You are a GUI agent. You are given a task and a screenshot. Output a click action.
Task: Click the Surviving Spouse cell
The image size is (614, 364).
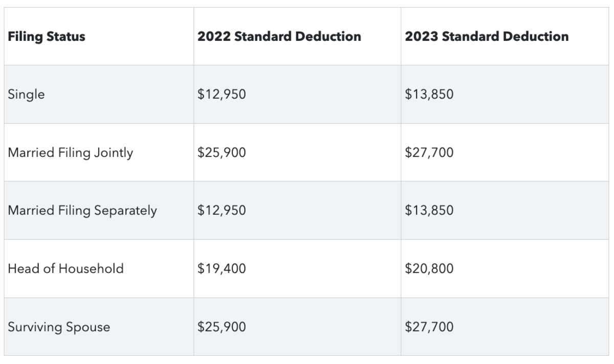pos(59,327)
